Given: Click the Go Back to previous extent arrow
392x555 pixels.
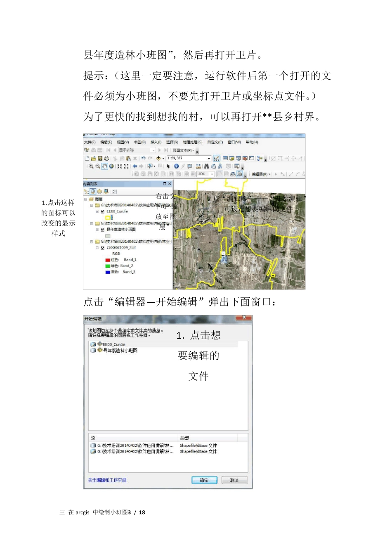Looking at the screenshot, I should click(135, 166).
